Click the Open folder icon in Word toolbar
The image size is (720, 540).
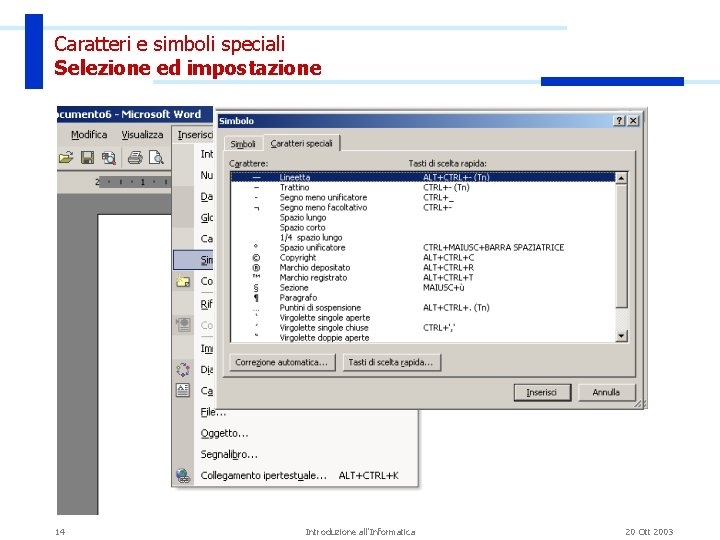coord(66,158)
